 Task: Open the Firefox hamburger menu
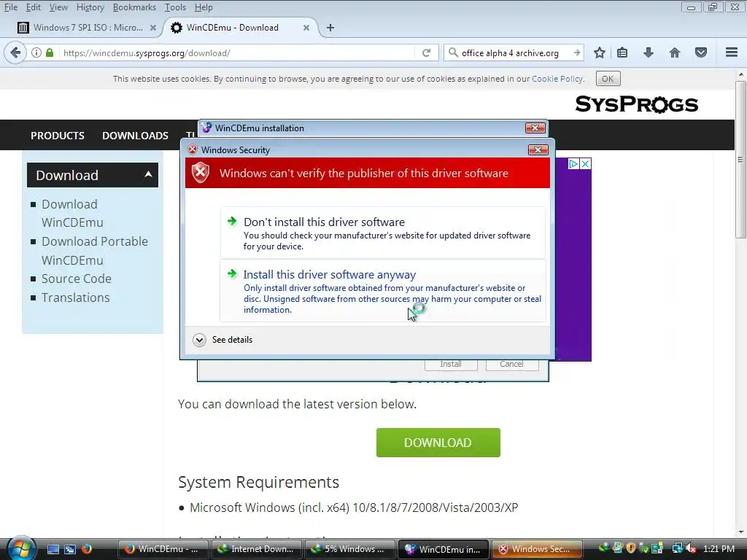pos(732,52)
